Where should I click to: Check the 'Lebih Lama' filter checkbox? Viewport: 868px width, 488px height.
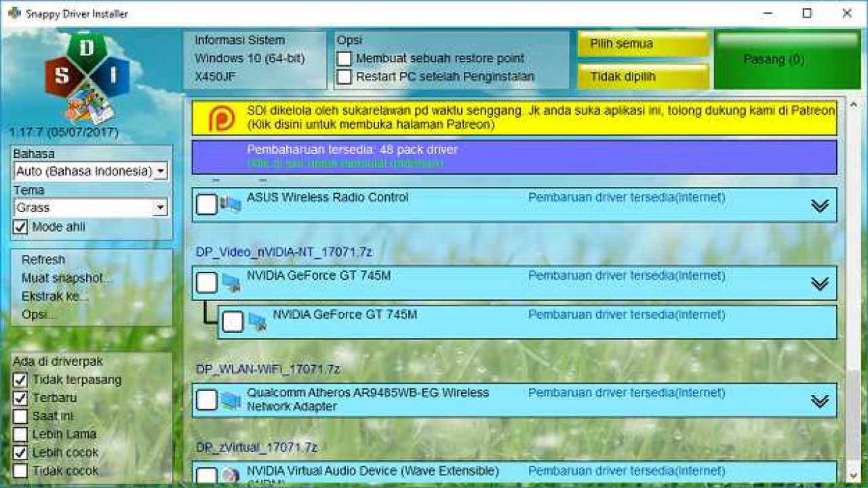pos(20,434)
